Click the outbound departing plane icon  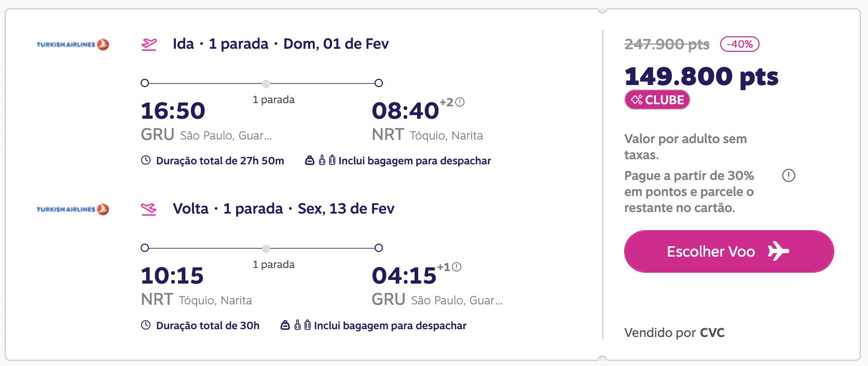click(x=149, y=44)
